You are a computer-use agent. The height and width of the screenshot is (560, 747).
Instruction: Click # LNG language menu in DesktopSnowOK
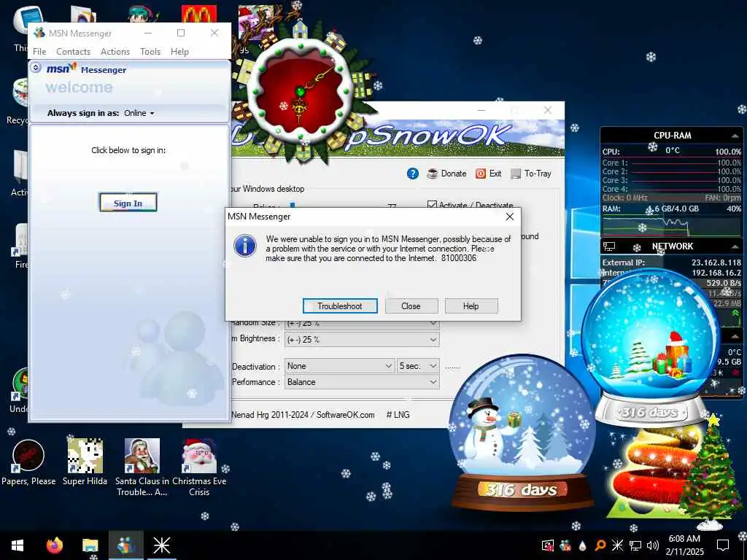(x=398, y=415)
